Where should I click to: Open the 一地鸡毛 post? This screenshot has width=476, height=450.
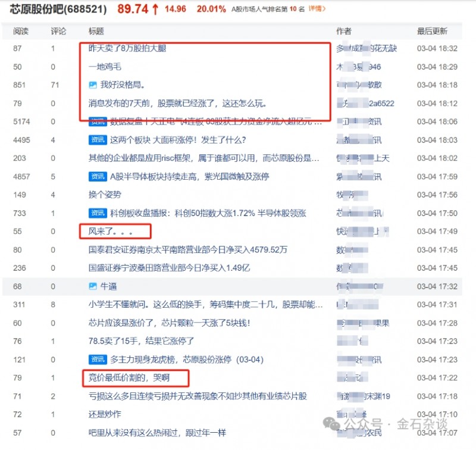105,67
